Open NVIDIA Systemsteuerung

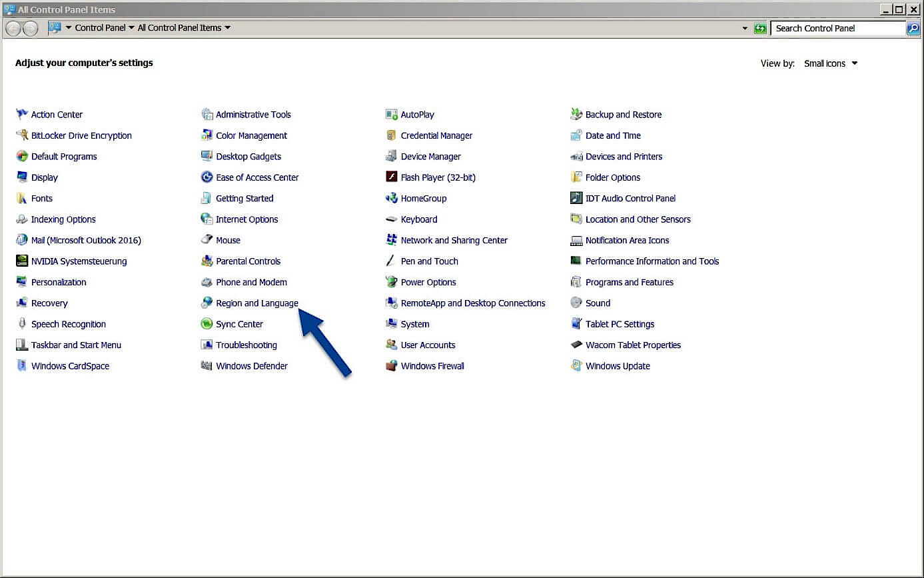(78, 261)
